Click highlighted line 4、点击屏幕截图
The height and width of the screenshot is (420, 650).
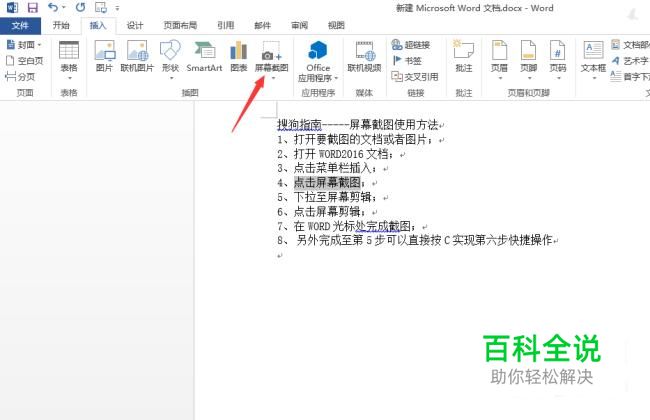click(x=321, y=183)
